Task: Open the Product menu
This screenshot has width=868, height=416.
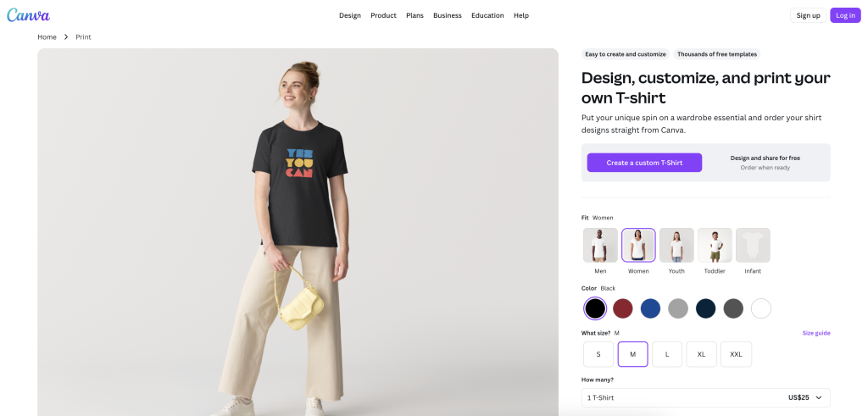Action: pos(383,15)
